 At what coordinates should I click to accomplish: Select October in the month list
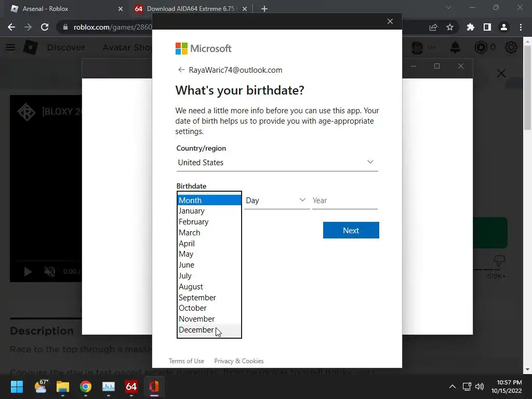pyautogui.click(x=209, y=308)
